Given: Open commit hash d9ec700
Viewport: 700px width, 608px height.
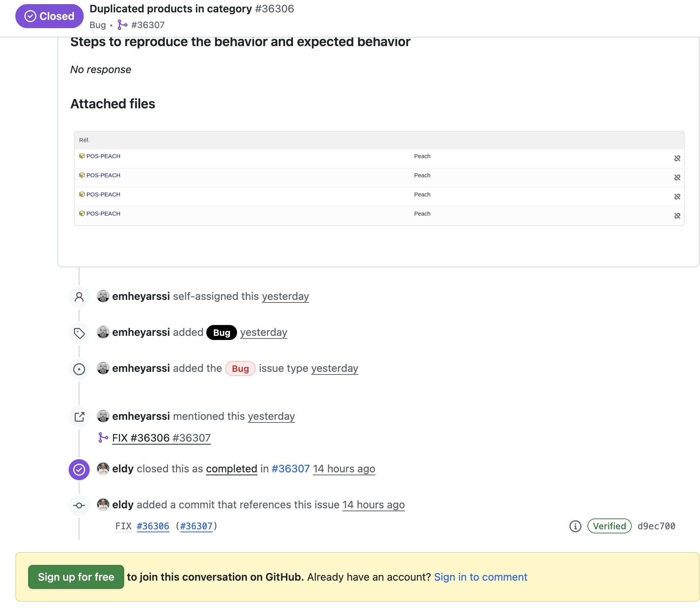Looking at the screenshot, I should 656,526.
